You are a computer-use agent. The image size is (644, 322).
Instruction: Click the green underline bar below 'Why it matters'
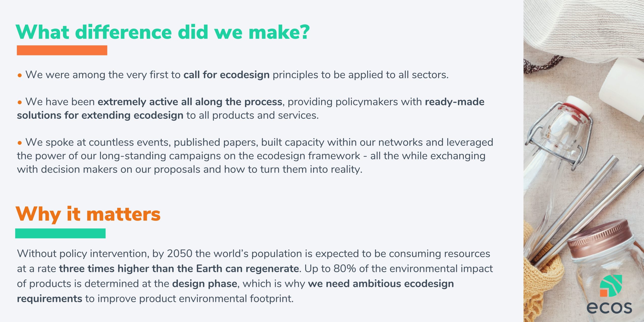(x=60, y=233)
